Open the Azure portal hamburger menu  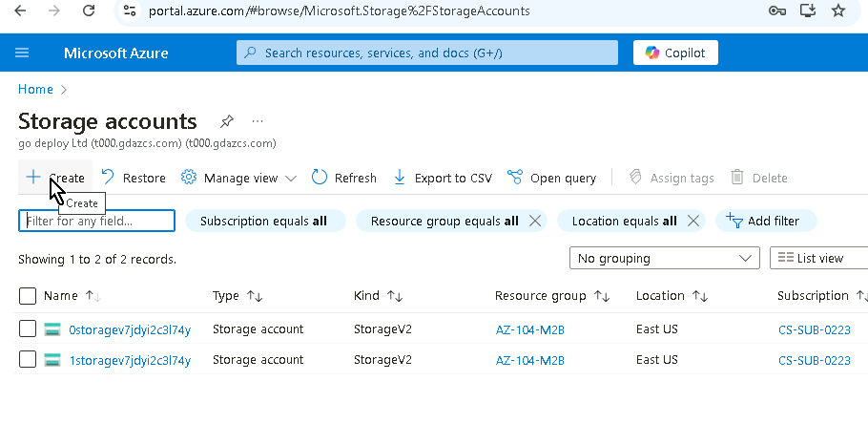[23, 53]
